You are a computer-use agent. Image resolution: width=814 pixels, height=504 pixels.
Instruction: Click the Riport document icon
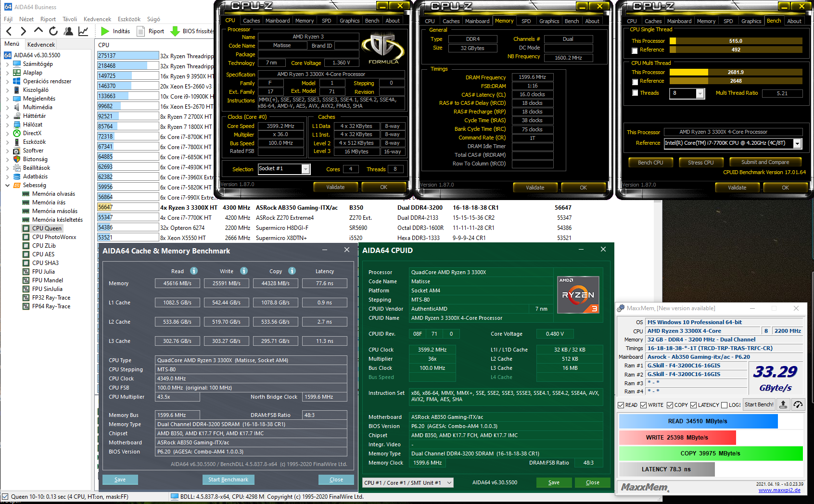(x=141, y=31)
